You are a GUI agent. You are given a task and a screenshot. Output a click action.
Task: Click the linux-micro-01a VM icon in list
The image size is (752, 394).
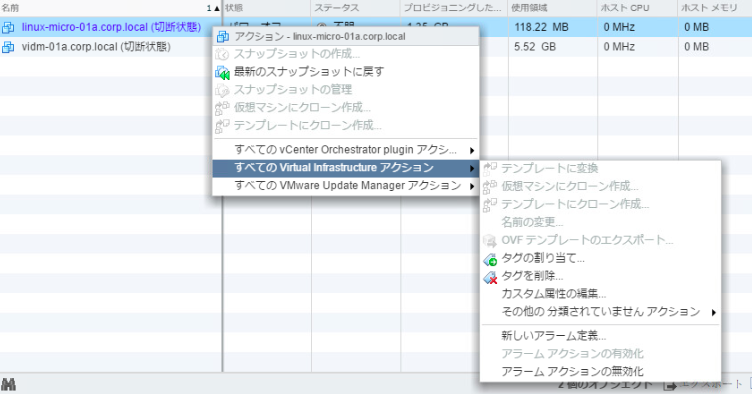8,27
